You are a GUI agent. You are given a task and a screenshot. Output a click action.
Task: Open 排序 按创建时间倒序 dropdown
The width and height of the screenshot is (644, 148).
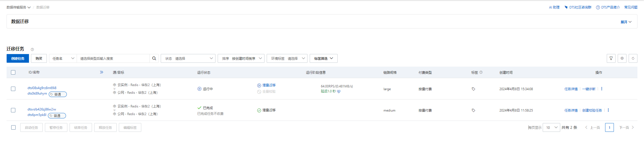[241, 58]
